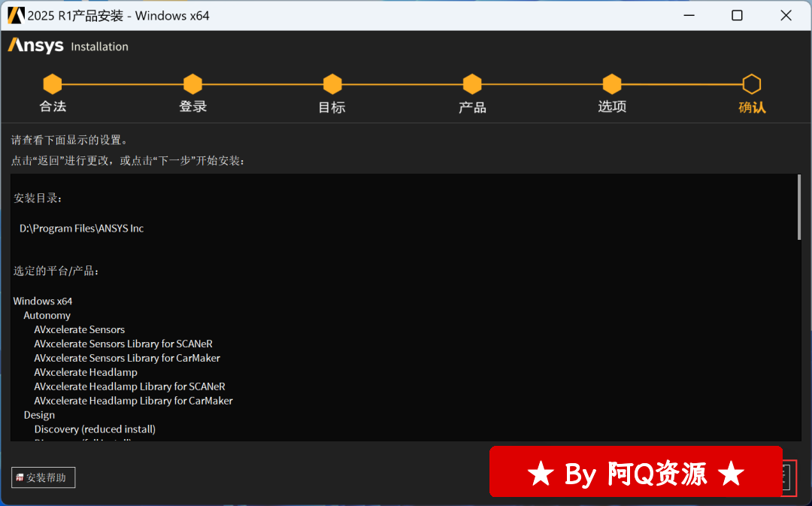Click AVxcelerate Headlamp Library for SCANeR
The image size is (812, 506).
click(129, 386)
